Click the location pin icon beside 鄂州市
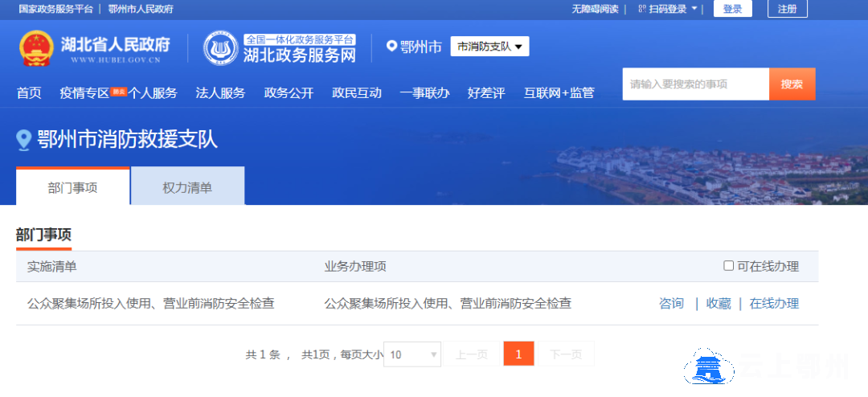The height and width of the screenshot is (397, 868). pyautogui.click(x=392, y=47)
